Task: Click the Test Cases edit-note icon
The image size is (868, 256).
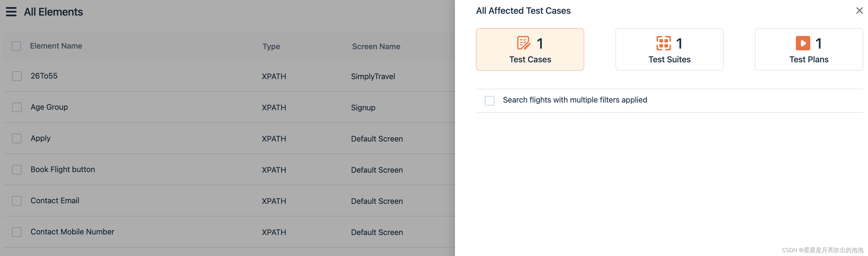Action: click(x=523, y=43)
